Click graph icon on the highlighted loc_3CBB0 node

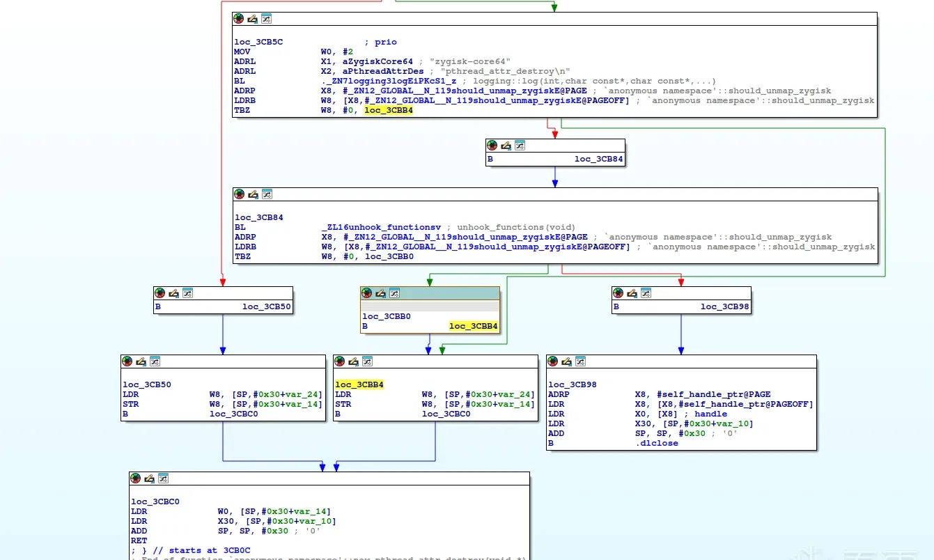click(x=394, y=293)
